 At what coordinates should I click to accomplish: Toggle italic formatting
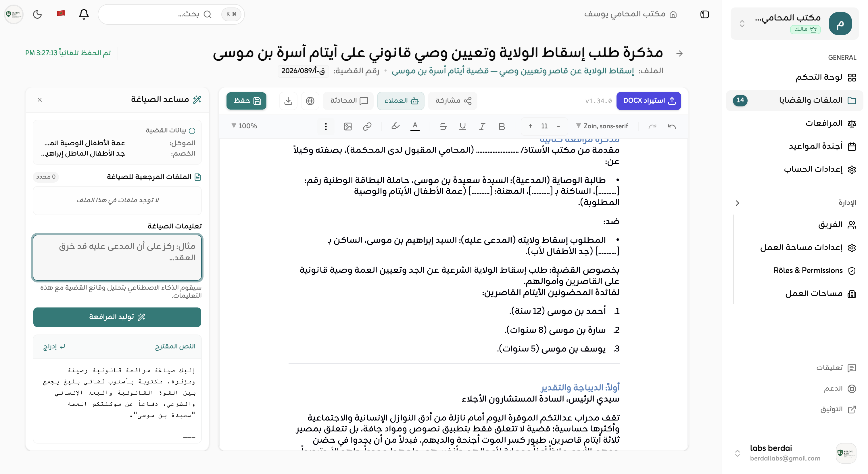[x=482, y=126]
